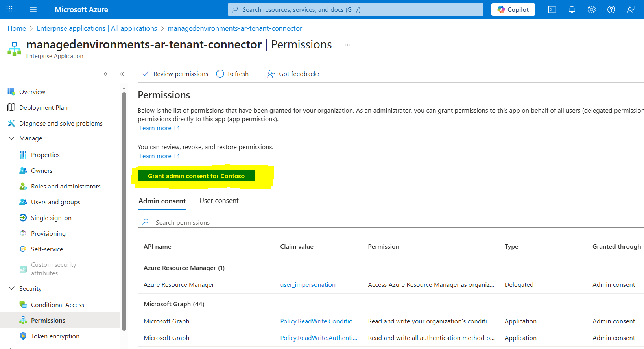Image resolution: width=644 pixels, height=349 pixels.
Task: Click the Conditional Access shield icon
Action: click(23, 305)
